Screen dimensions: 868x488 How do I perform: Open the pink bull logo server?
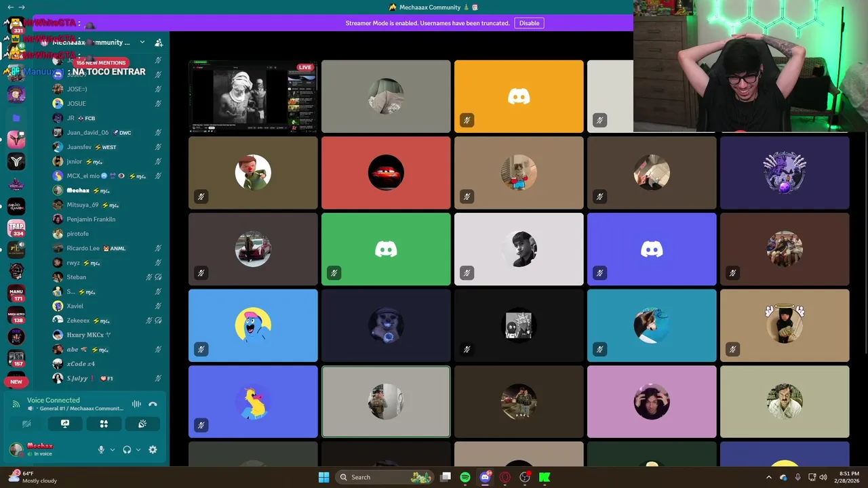click(16, 140)
